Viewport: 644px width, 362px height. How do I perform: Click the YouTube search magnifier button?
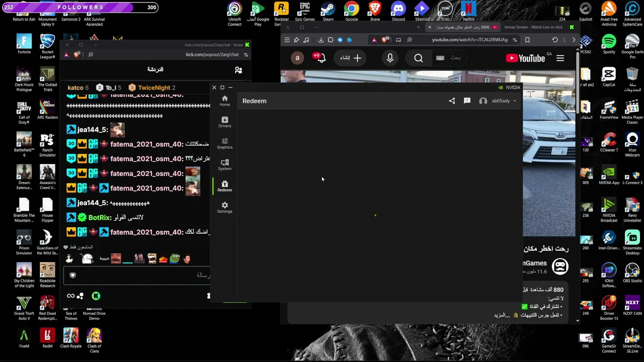tap(419, 58)
